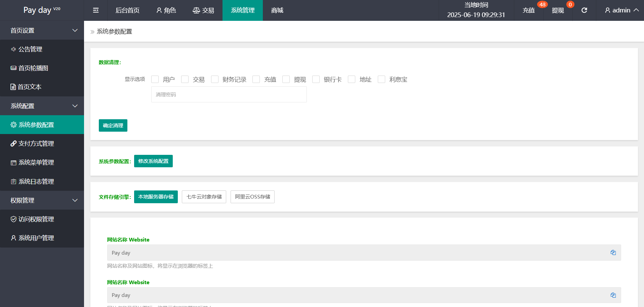Click the 确定清理 button
644x307 pixels.
tap(113, 125)
